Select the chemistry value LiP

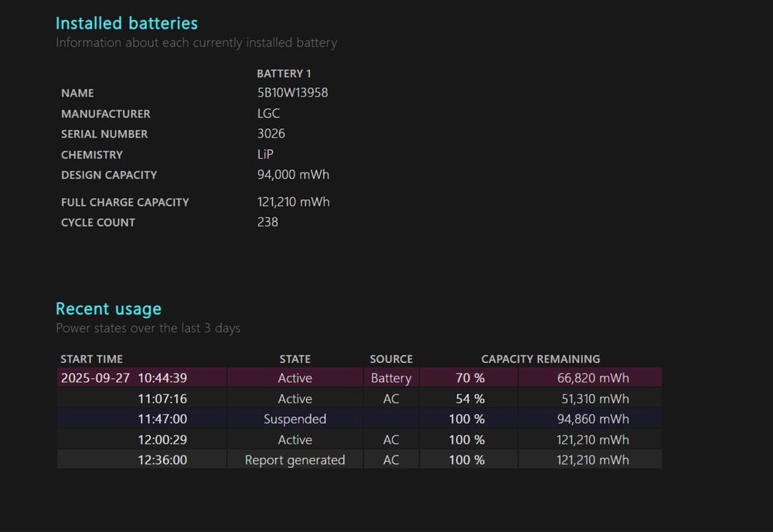pyautogui.click(x=265, y=155)
